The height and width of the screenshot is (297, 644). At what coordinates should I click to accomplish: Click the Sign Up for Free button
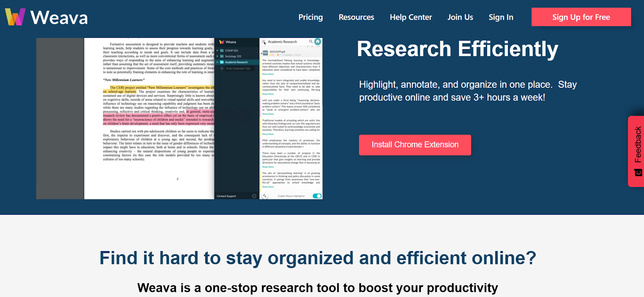click(x=581, y=17)
